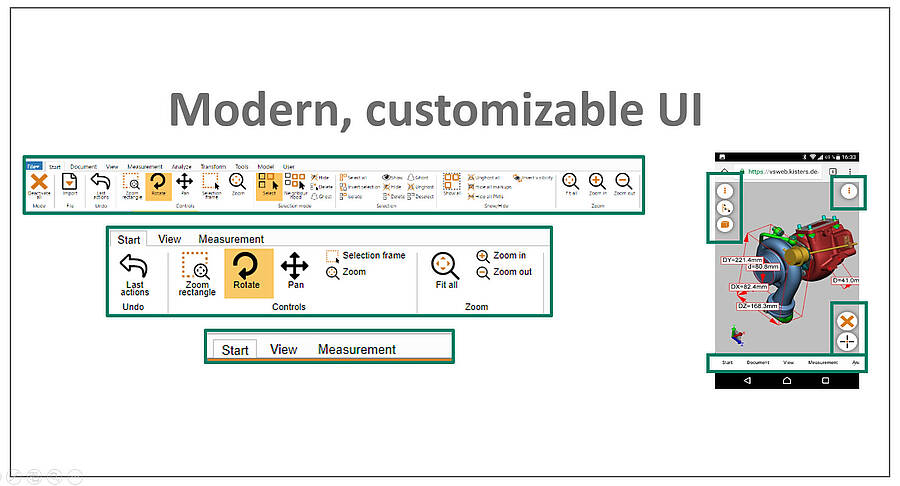This screenshot has height=486, width=900.
Task: Click Start tab in tabs-only strip
Action: coord(235,349)
